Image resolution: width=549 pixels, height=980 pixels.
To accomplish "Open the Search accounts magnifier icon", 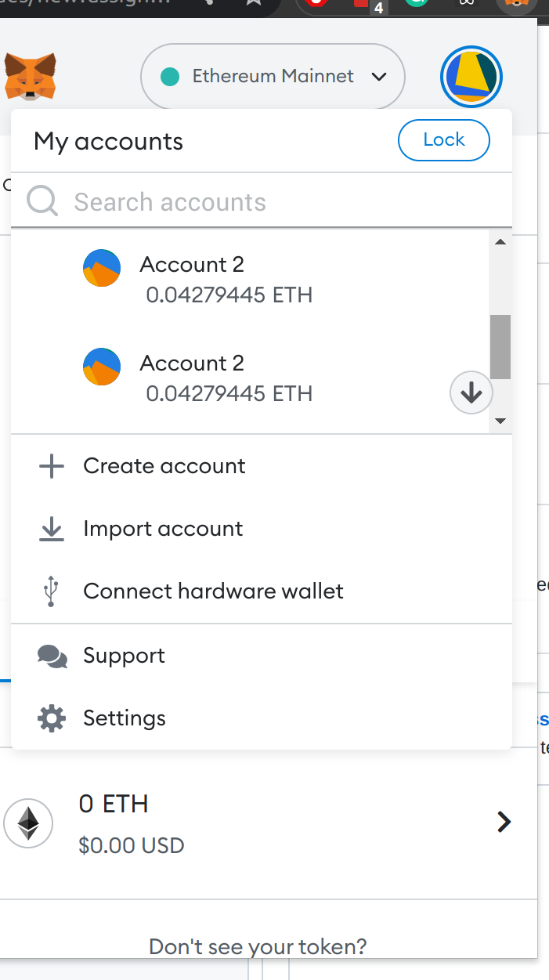I will pos(42,201).
